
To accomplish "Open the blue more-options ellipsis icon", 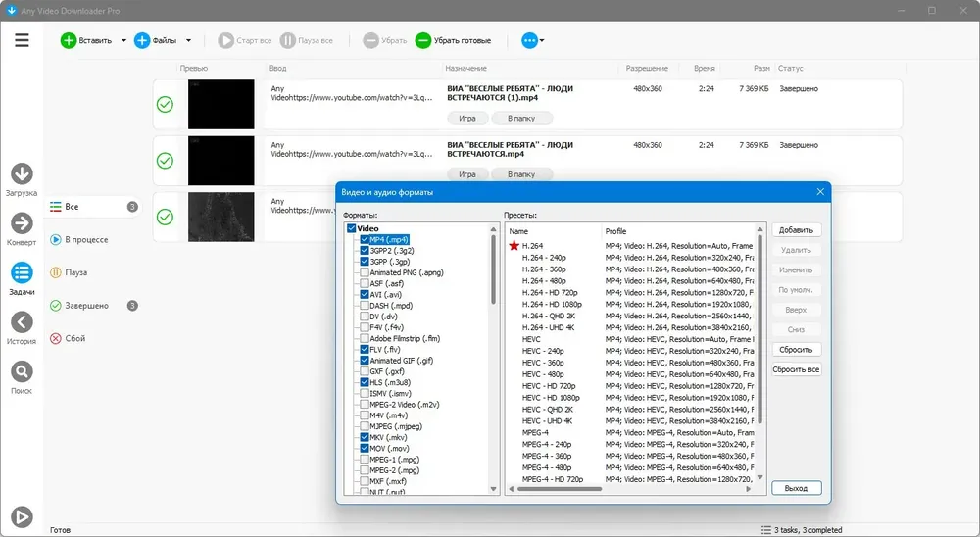I will click(x=529, y=40).
